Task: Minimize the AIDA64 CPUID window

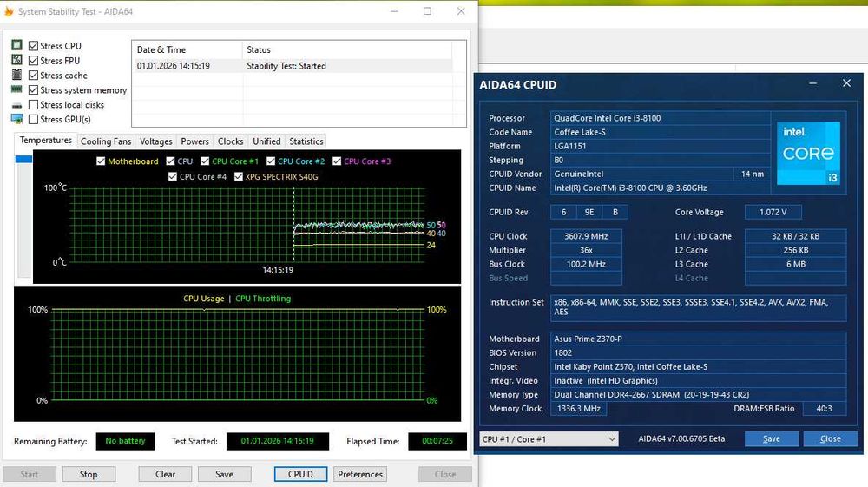Action: tap(812, 83)
